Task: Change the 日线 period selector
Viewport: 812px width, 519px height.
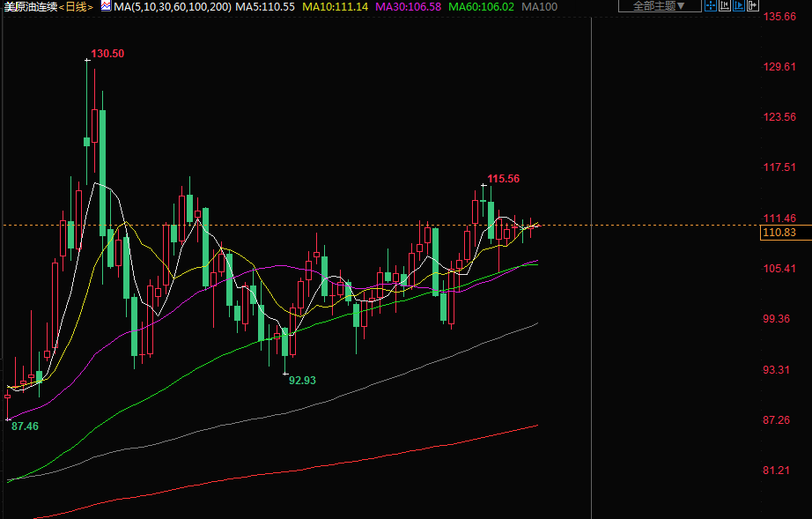Action: click(78, 6)
